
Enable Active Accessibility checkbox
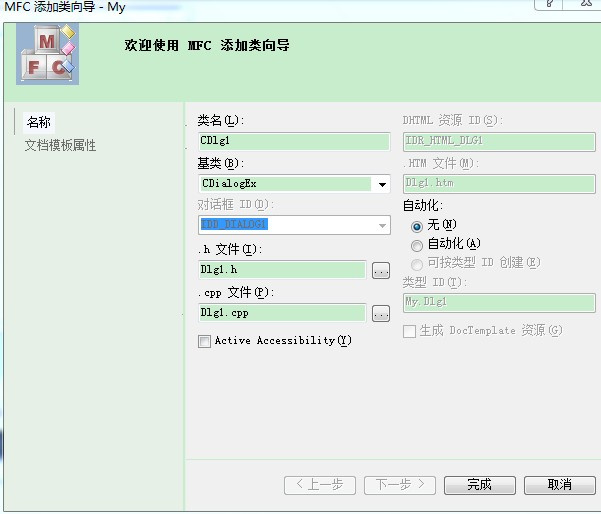pos(204,341)
